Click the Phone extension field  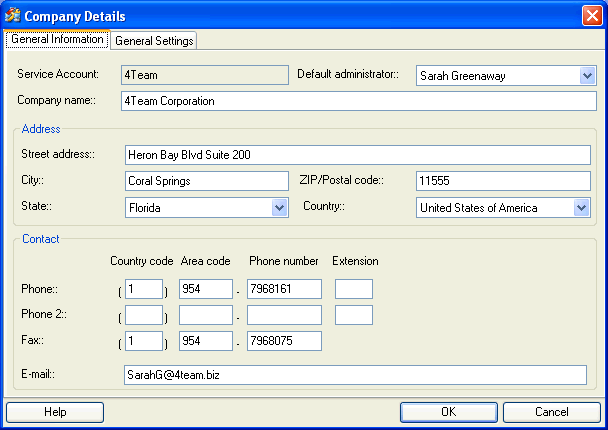click(x=354, y=289)
